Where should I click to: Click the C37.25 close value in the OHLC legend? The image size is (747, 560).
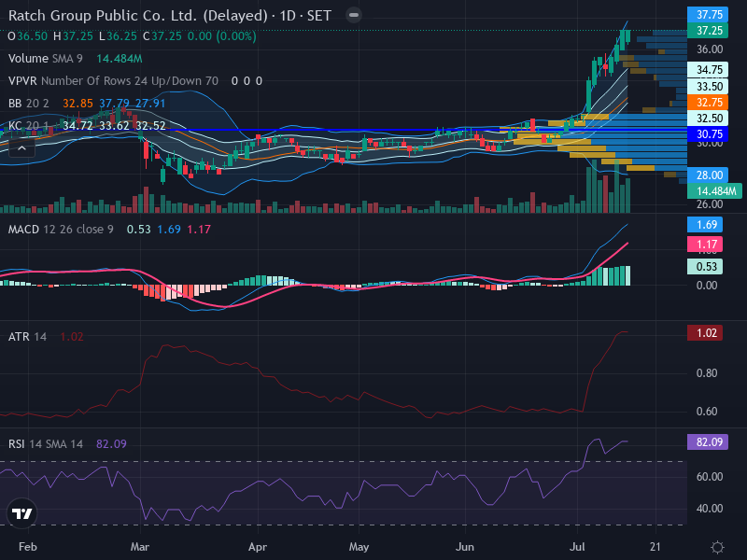tap(162, 36)
